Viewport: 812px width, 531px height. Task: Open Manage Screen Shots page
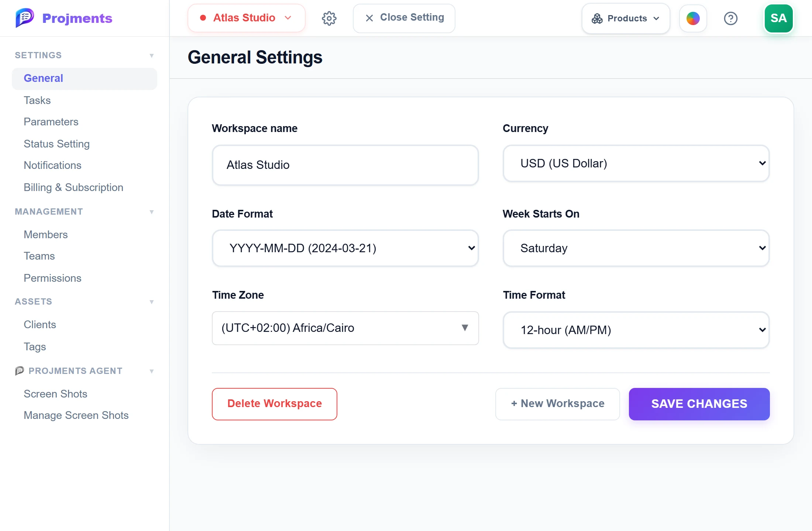pos(76,415)
